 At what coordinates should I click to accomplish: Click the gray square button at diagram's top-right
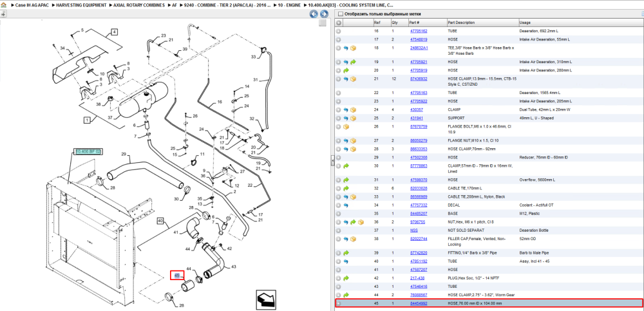[323, 23]
